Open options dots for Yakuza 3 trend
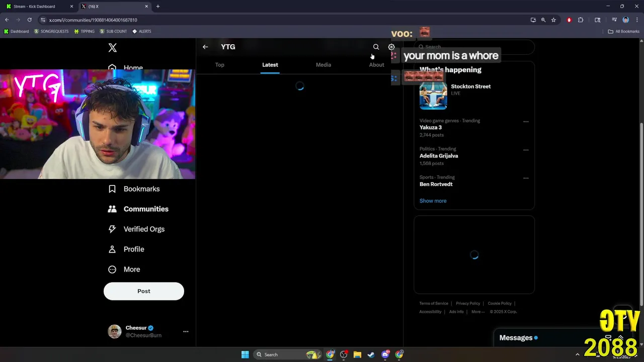This screenshot has width=644, height=362. [x=526, y=122]
